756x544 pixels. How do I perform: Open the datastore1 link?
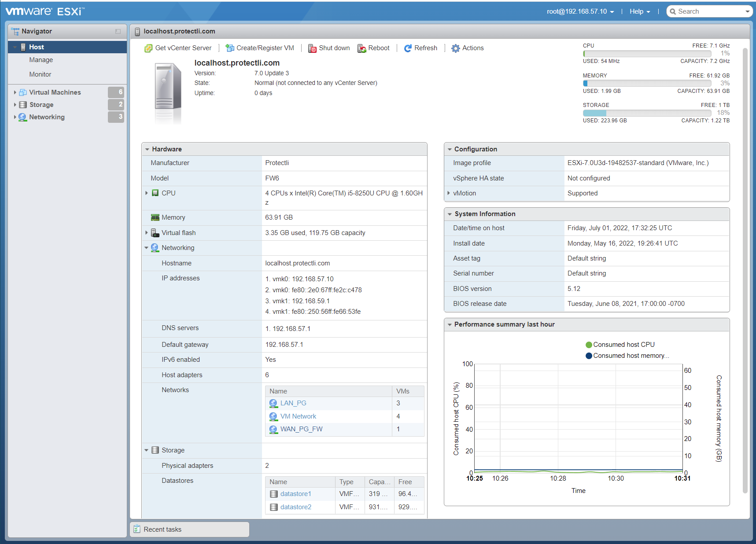click(296, 494)
